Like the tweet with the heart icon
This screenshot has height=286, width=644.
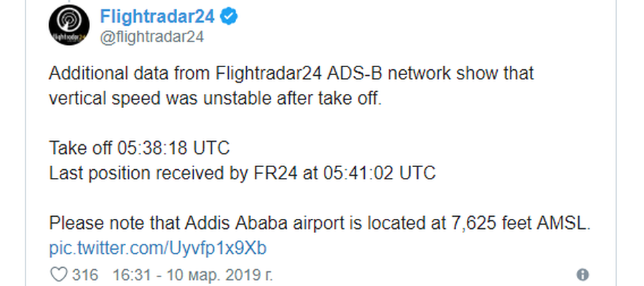(60, 275)
